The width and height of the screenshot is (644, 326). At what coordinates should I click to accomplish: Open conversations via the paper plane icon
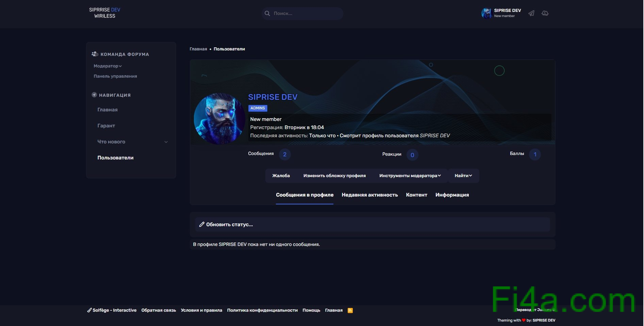531,13
